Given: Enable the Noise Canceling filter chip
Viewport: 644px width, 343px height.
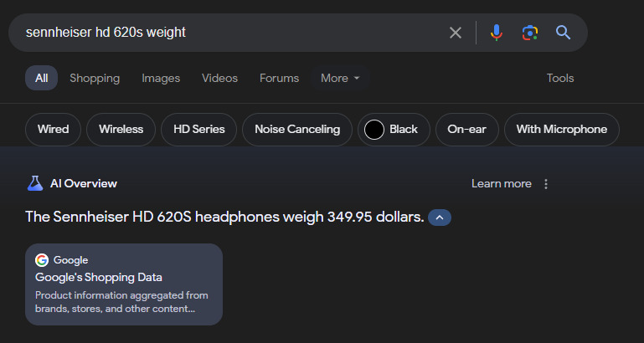Looking at the screenshot, I should tap(297, 130).
